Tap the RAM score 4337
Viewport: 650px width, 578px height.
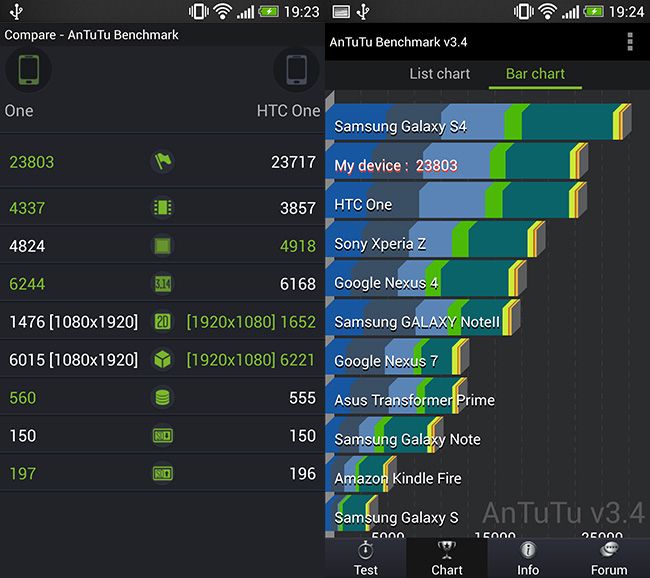27,208
